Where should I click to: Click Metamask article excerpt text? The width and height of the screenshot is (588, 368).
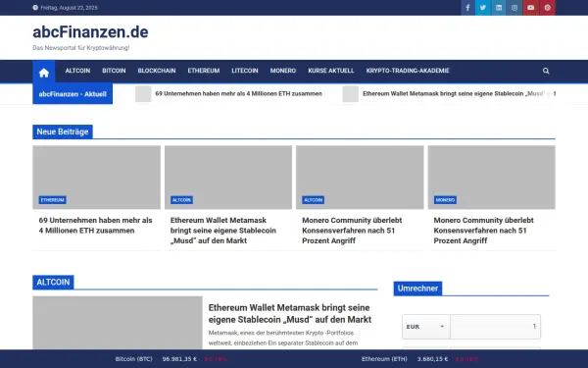(283, 338)
